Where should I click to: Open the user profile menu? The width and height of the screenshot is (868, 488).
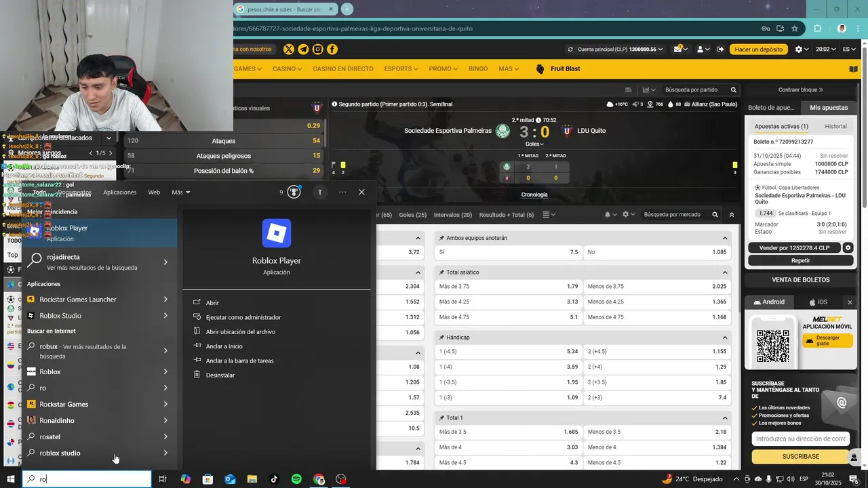[x=703, y=49]
